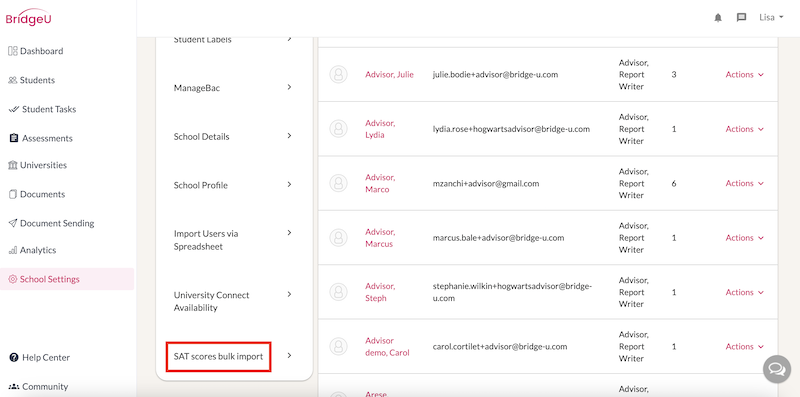Open Actions dropdown for Marcus

[744, 238]
